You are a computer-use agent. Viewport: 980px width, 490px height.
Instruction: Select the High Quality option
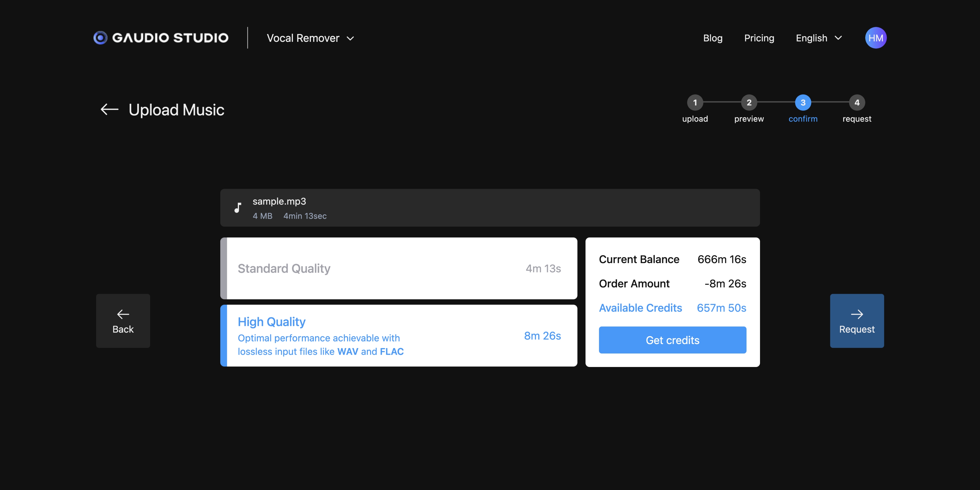pos(399,336)
